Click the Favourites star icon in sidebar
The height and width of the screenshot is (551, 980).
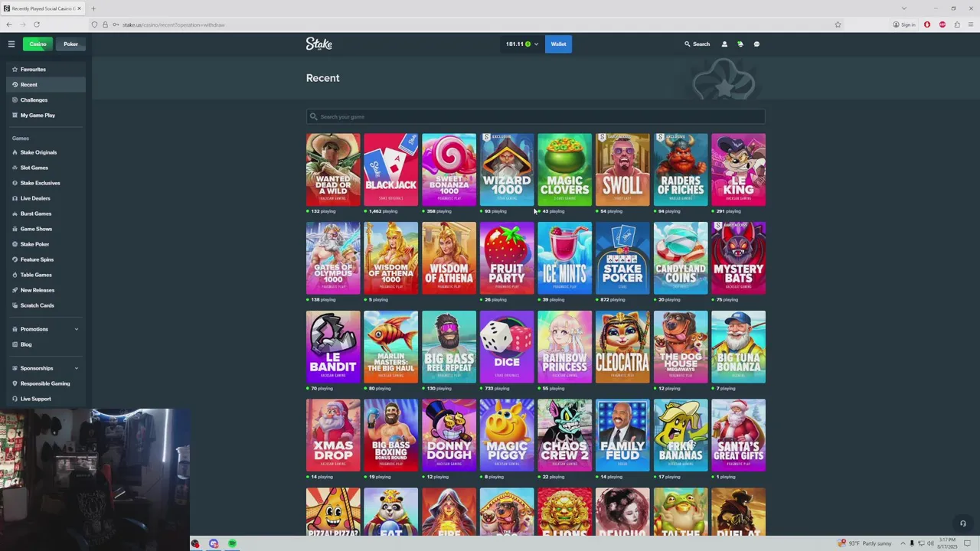pyautogui.click(x=15, y=70)
